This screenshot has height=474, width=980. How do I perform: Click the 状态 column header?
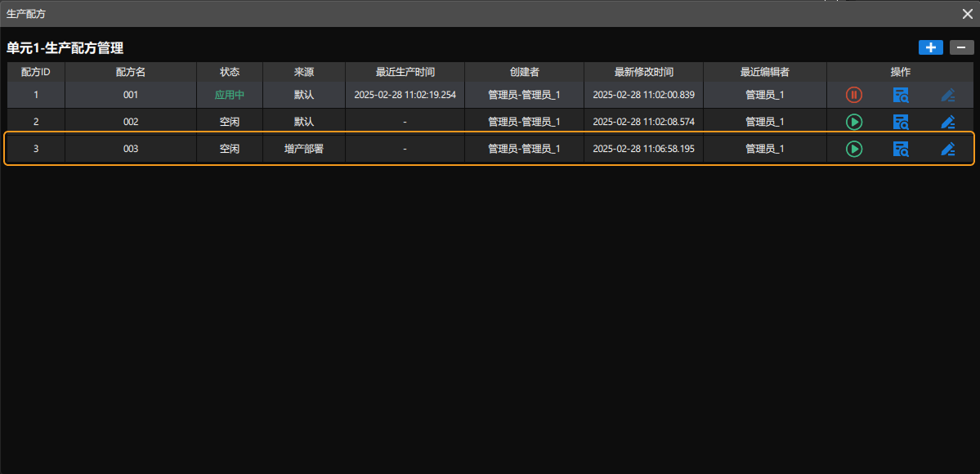(x=230, y=71)
